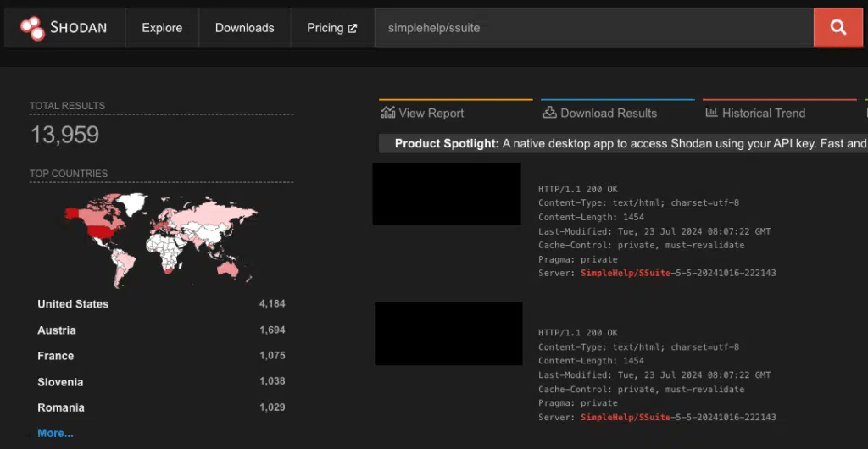Click the external link icon beside Pricing
The image size is (868, 449).
[352, 28]
